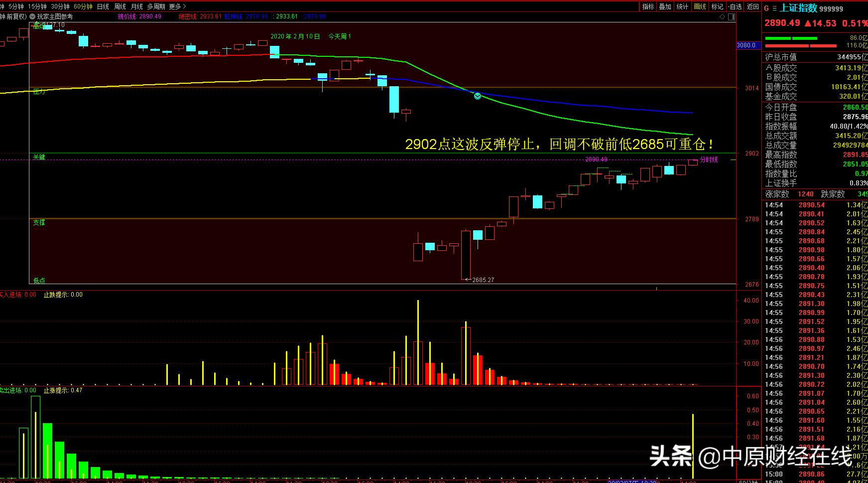
Task: Click the 自选 watchlist button
Action: pos(736,6)
